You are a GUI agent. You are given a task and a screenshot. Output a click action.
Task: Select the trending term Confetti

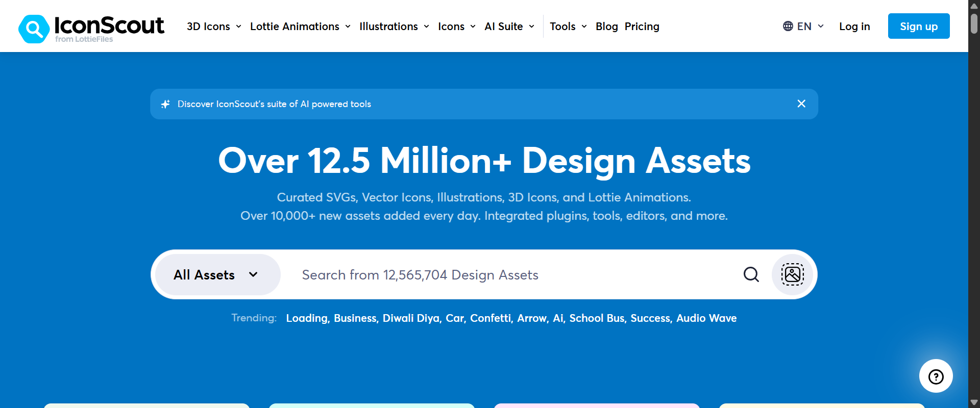pos(492,318)
